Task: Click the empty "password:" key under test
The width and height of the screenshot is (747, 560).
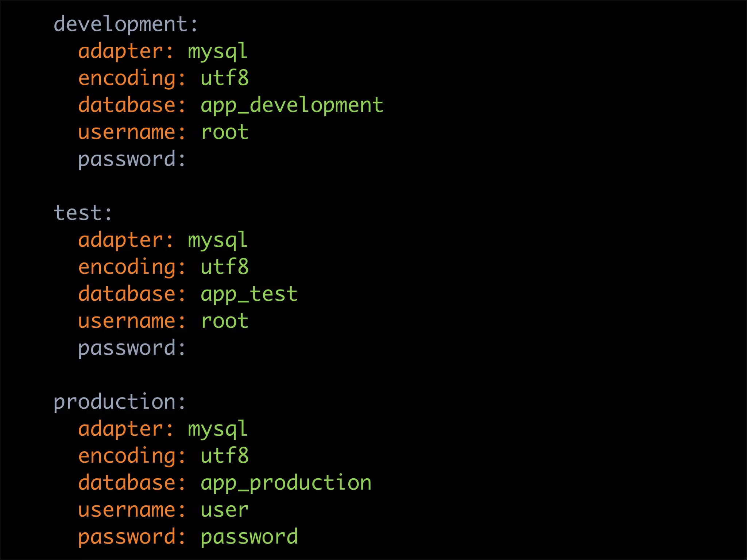Action: [132, 349]
